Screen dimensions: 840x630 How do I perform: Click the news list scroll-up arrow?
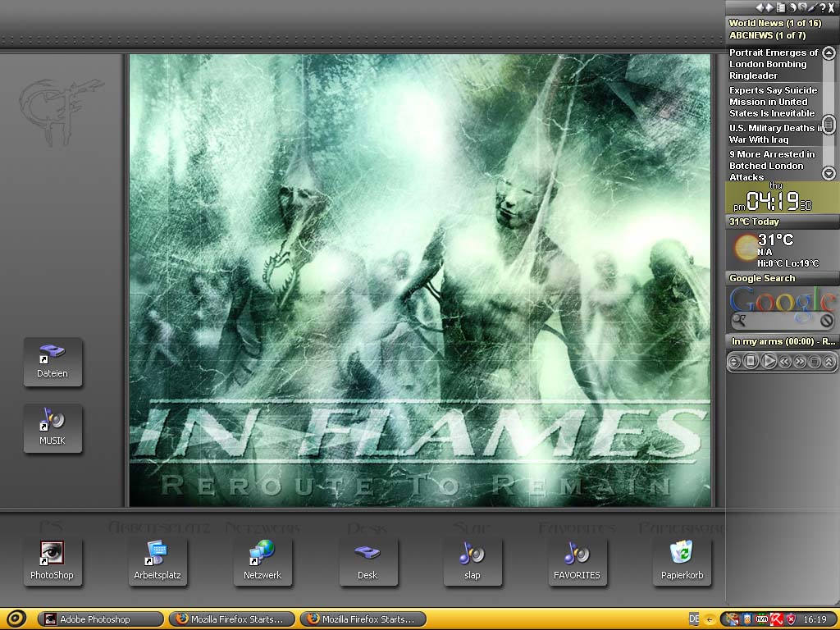point(829,53)
